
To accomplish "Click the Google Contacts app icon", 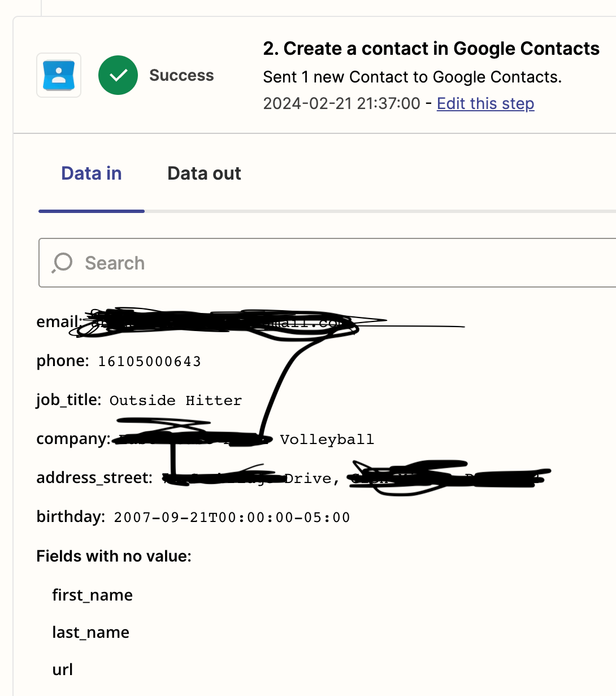I will coord(59,75).
